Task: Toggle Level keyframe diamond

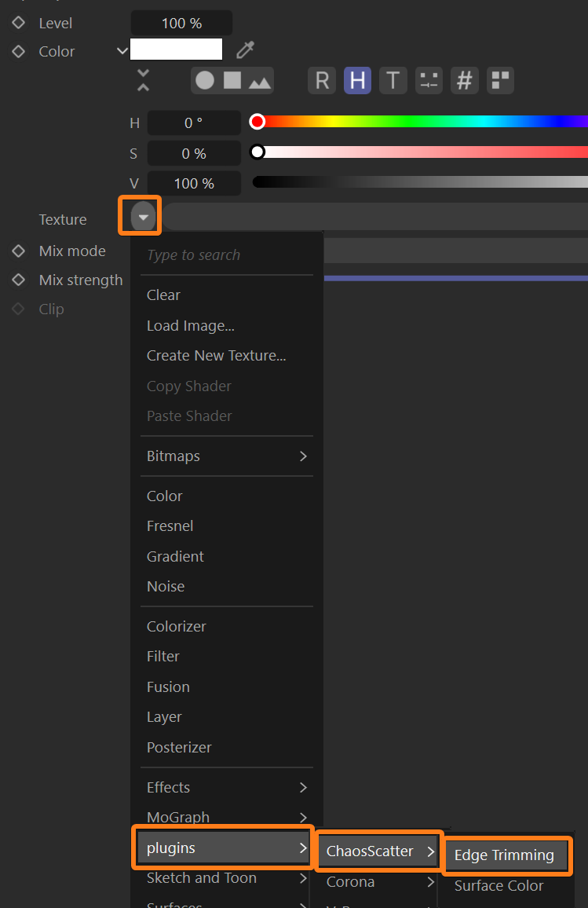Action: pyautogui.click(x=19, y=23)
